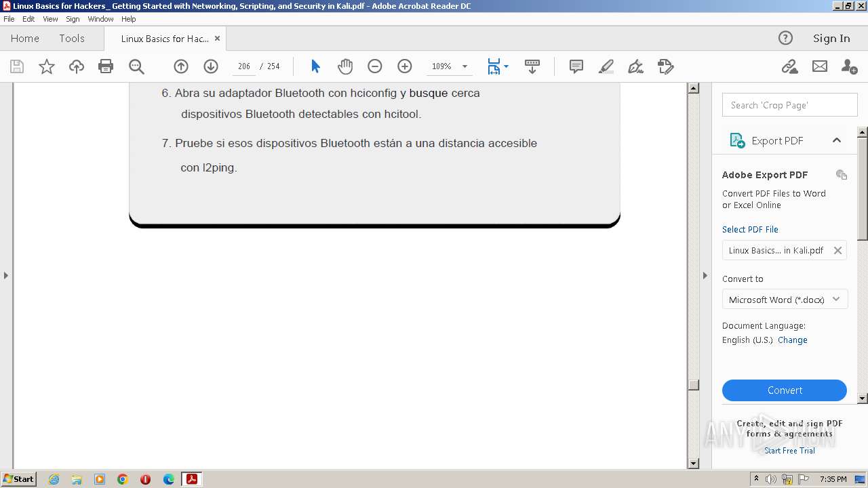The image size is (868, 488).
Task: Open the Sign menu
Action: pyautogui.click(x=73, y=19)
